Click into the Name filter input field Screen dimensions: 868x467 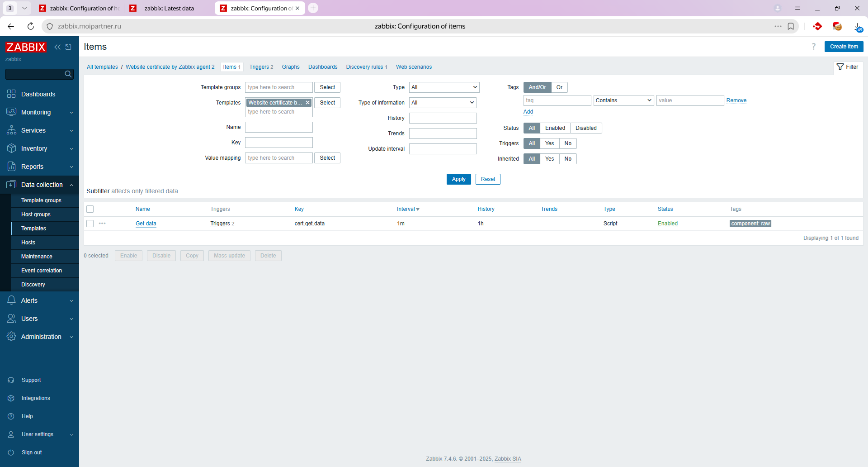tap(278, 127)
